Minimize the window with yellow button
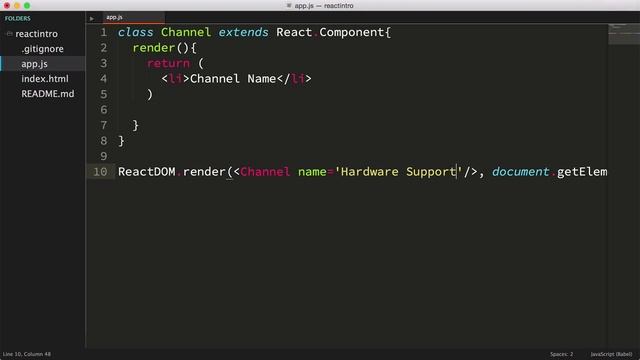 (17, 6)
